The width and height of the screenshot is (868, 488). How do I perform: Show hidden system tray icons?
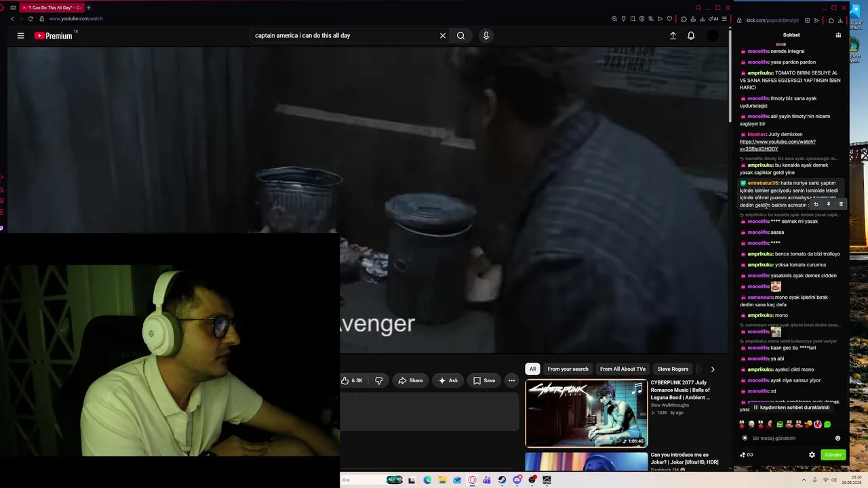tap(804, 480)
